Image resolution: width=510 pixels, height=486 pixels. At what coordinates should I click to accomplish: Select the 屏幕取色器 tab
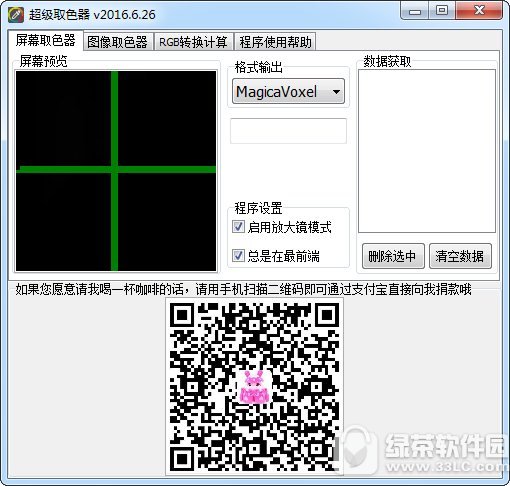46,41
